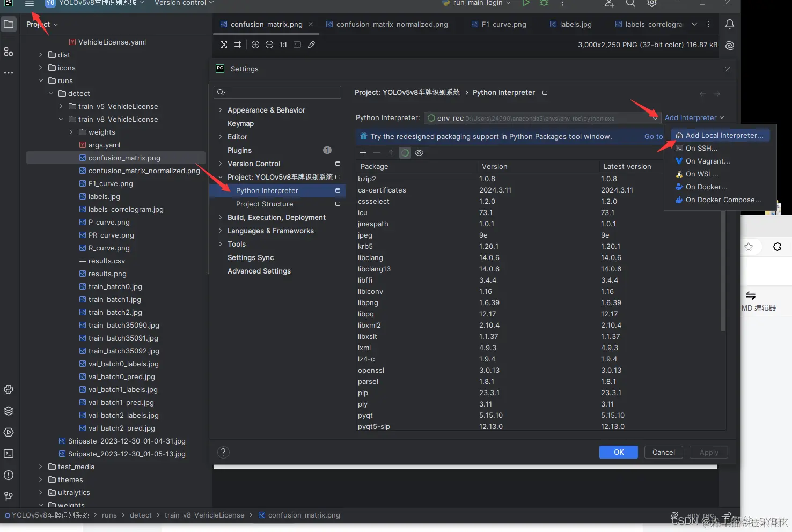
Task: Select results.csv in project tree
Action: [x=107, y=261]
